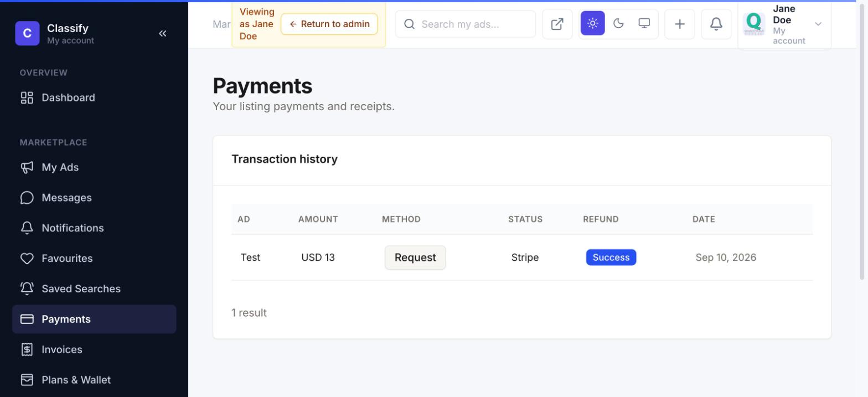Click the AD column header
The height and width of the screenshot is (397, 868).
click(244, 219)
